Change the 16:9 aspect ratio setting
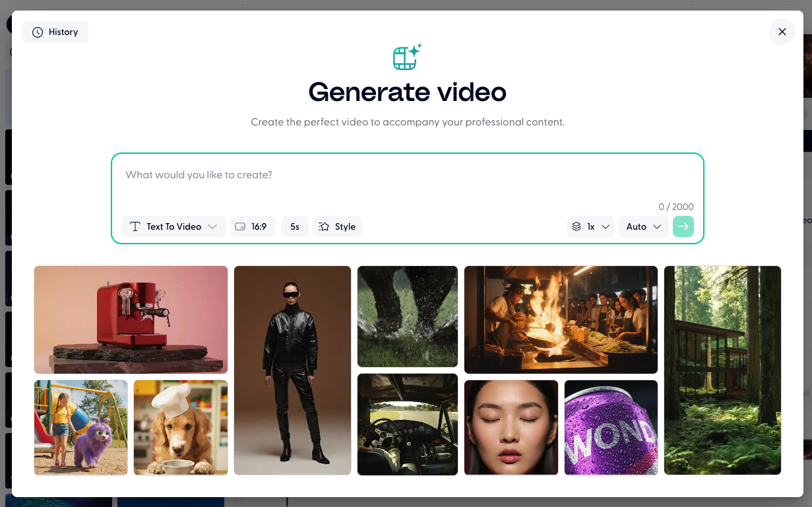The height and width of the screenshot is (507, 812). (253, 226)
